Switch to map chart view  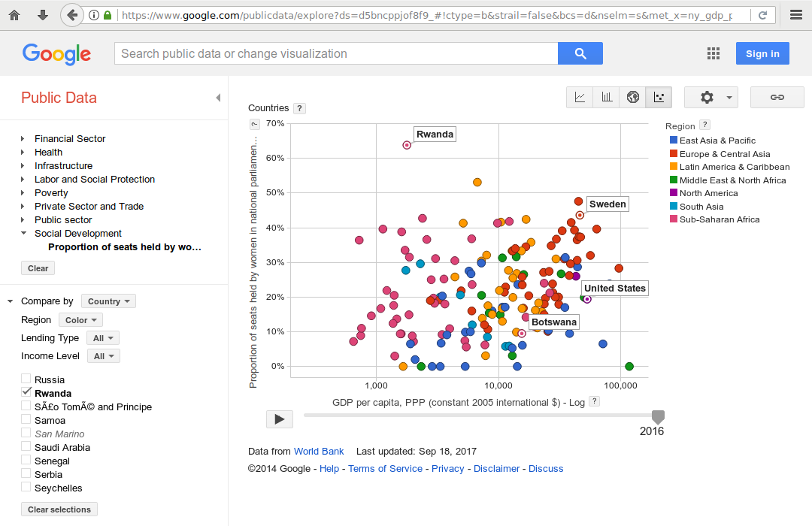(633, 98)
